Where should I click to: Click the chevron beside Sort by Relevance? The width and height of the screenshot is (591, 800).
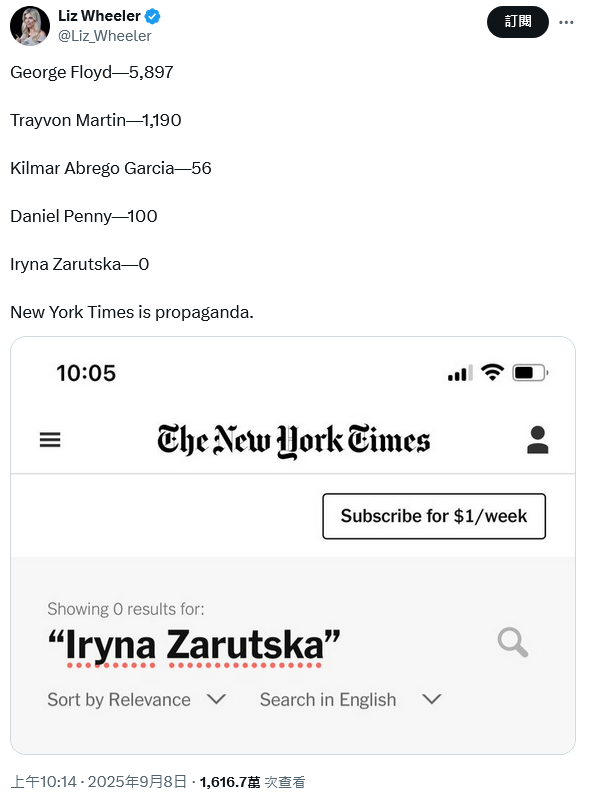click(216, 699)
